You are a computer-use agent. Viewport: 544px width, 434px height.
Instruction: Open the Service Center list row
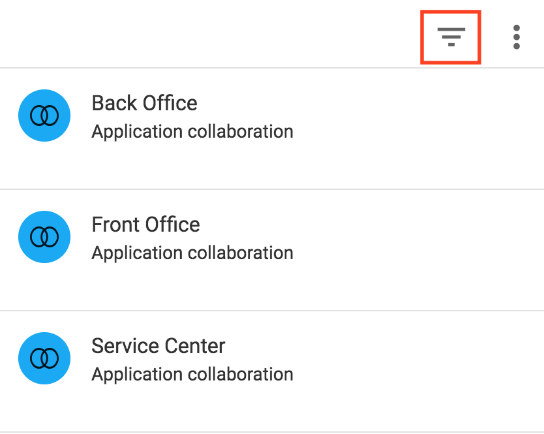(x=272, y=372)
